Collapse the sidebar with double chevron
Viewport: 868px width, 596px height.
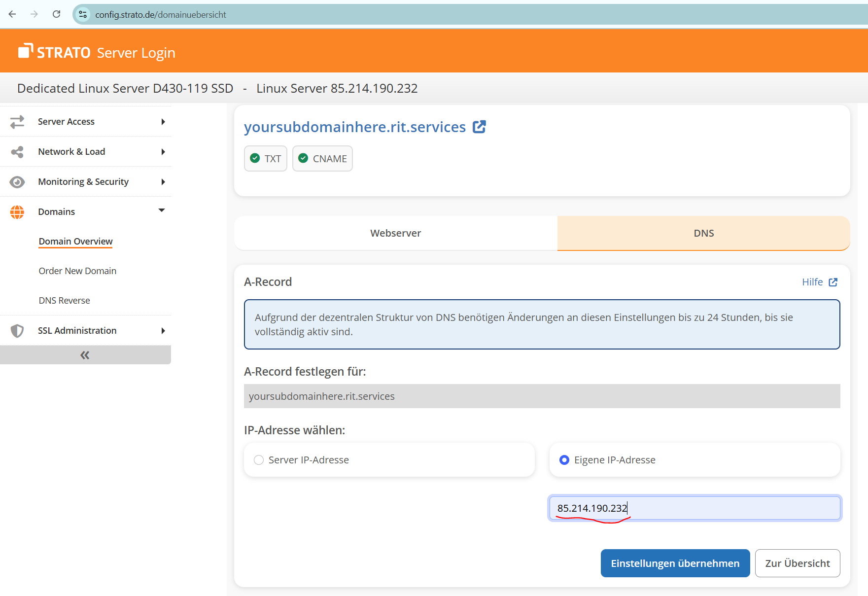tap(85, 355)
